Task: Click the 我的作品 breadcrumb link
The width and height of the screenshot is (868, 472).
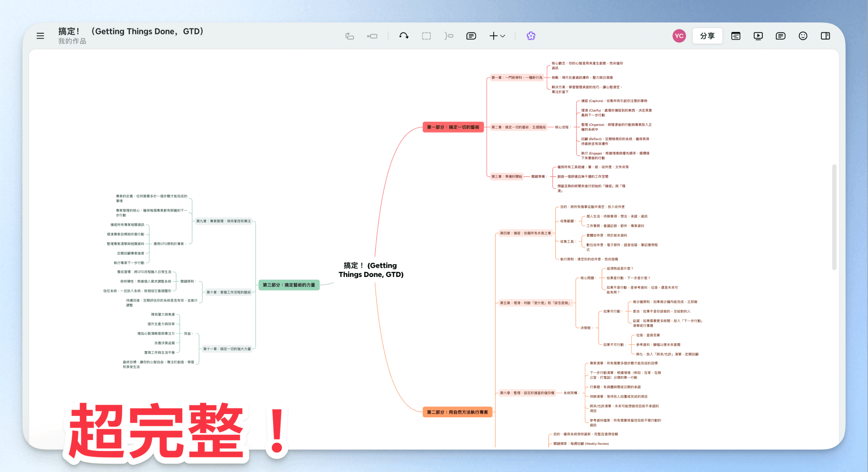Action: point(72,41)
